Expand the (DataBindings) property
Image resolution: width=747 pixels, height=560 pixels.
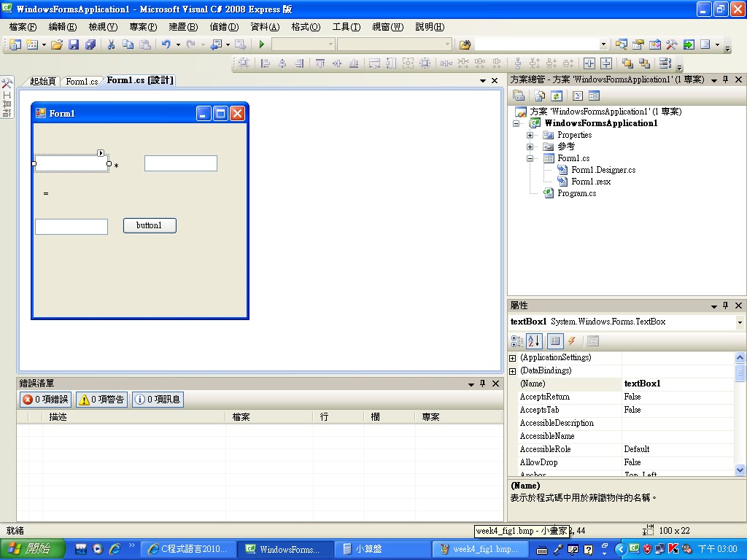(x=513, y=371)
